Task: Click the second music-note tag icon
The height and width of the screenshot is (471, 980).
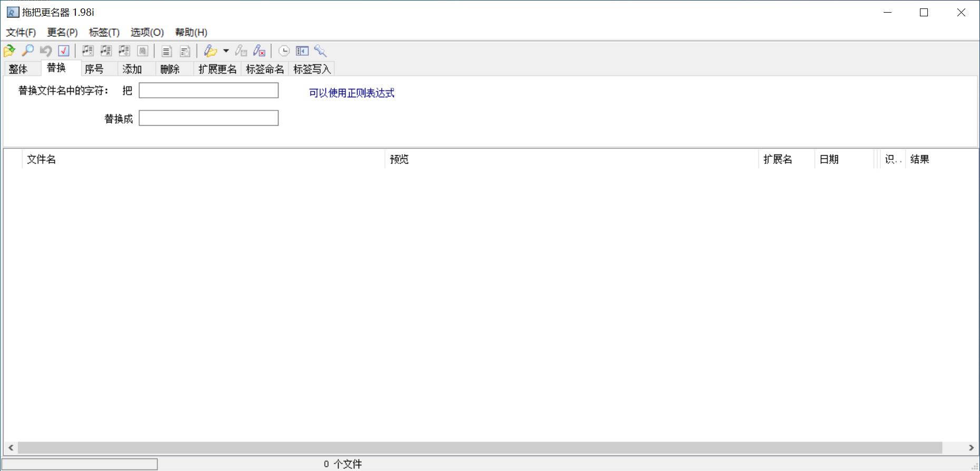Action: 106,51
